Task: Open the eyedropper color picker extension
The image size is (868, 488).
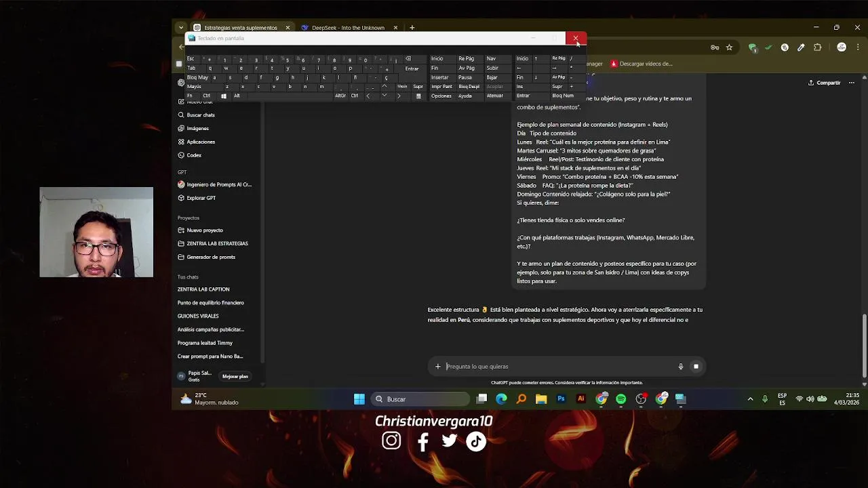Action: point(801,47)
